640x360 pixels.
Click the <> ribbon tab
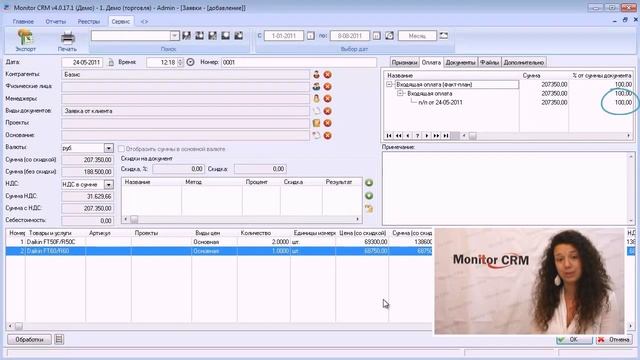[x=144, y=22]
